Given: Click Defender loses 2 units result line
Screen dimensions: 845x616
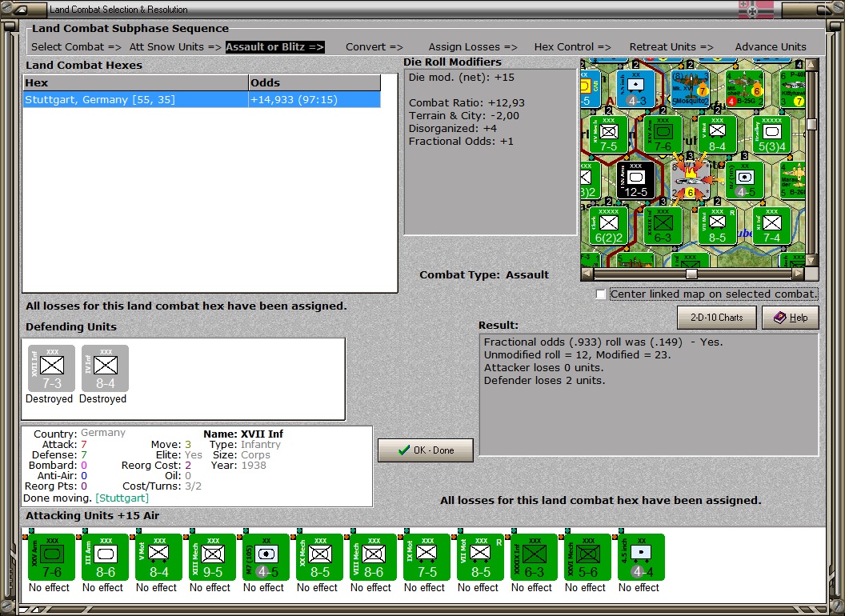Looking at the screenshot, I should [544, 381].
